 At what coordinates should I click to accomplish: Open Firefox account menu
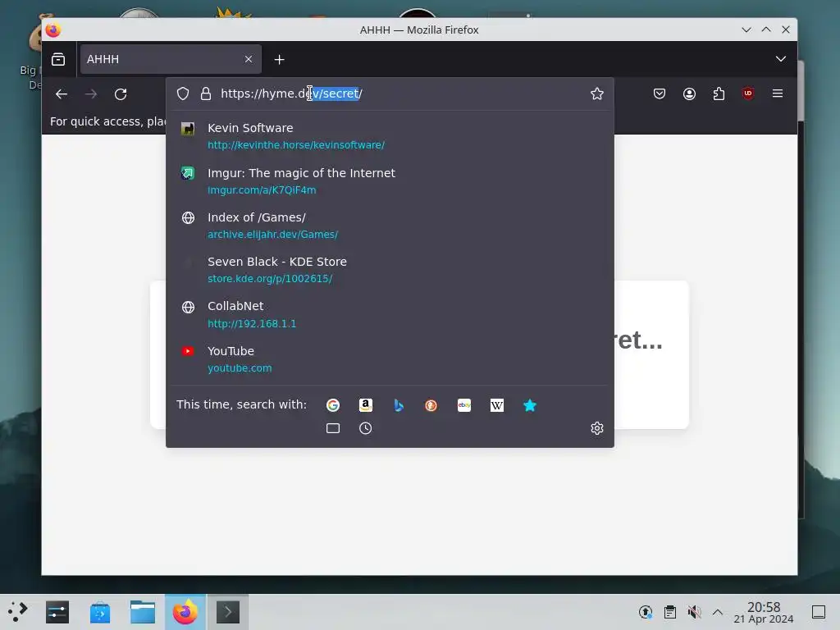[689, 94]
